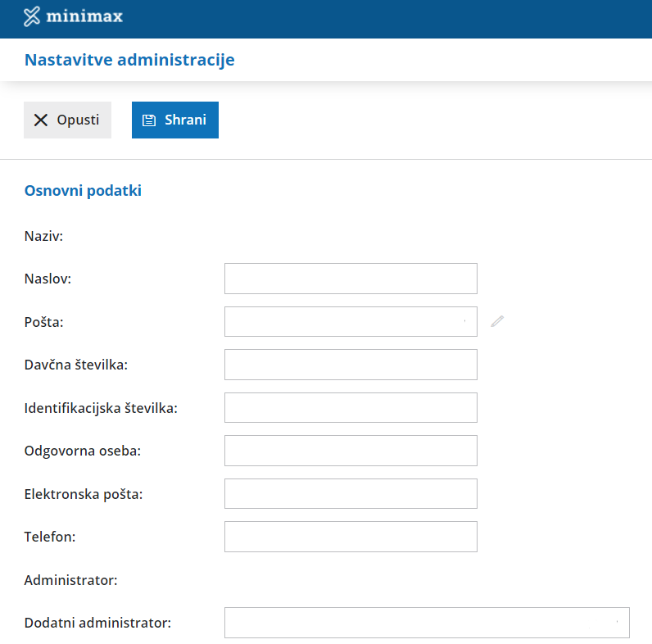Viewport: 652px width, 644px height.
Task: Click the floppy disk icon on Shrani
Action: tap(149, 120)
